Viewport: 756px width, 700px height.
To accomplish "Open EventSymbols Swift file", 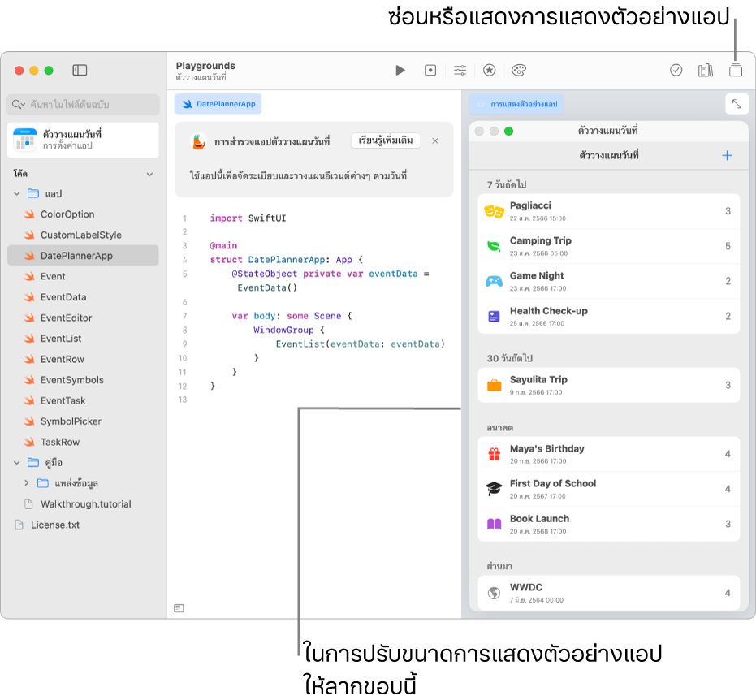I will 83,380.
